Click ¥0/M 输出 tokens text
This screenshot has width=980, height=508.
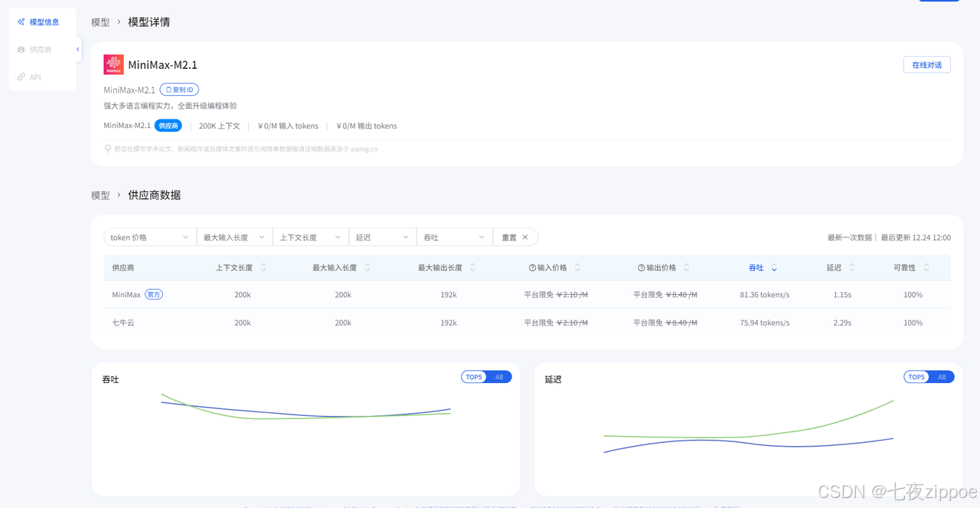(x=367, y=126)
